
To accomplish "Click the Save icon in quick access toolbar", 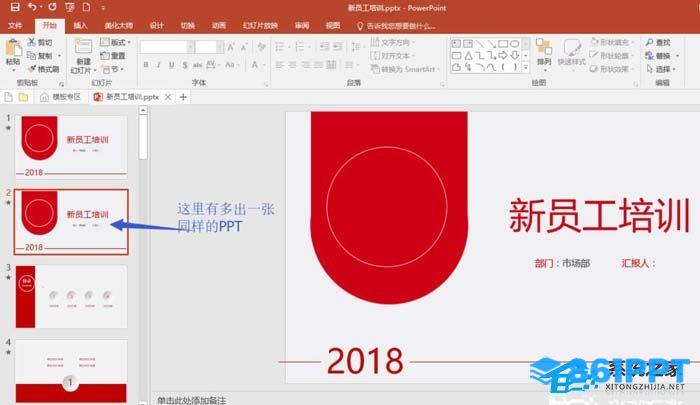I will (15, 7).
